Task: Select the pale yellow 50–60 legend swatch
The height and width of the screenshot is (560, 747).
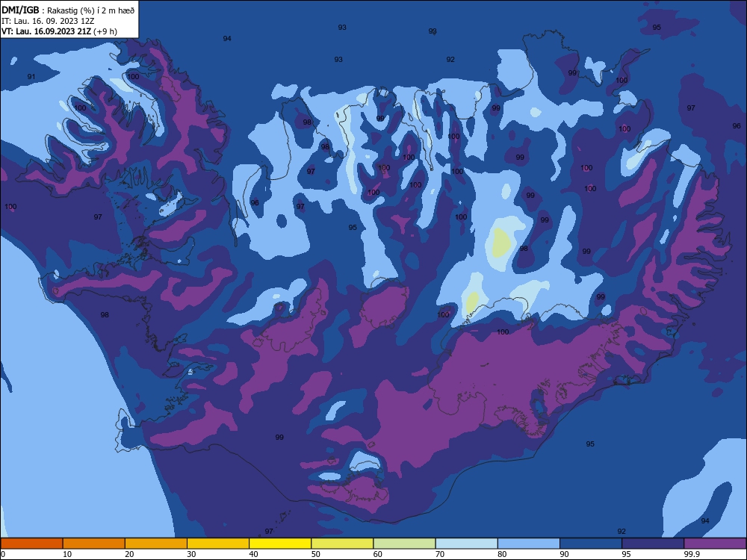Action: click(342, 544)
